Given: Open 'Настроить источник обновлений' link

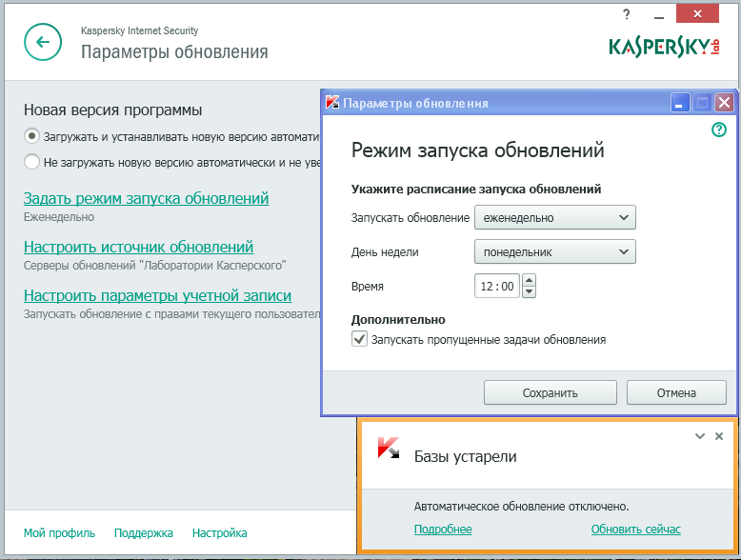Looking at the screenshot, I should coord(138,247).
